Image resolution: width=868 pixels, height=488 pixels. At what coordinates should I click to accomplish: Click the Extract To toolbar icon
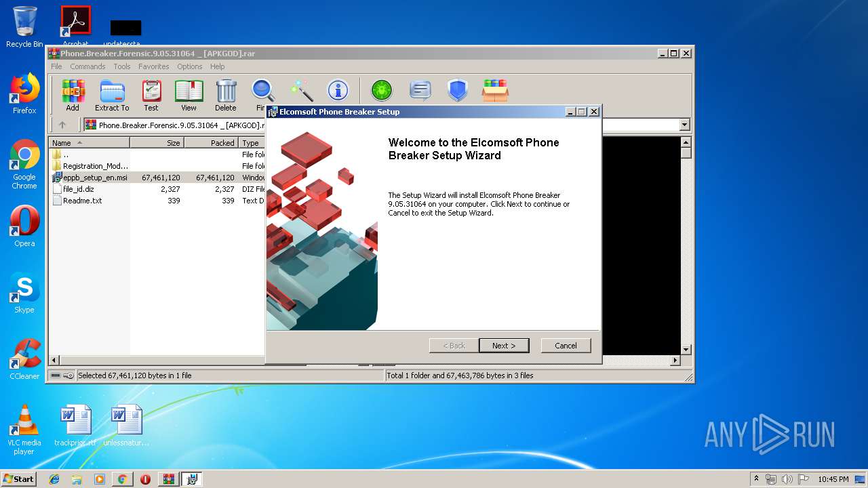pyautogui.click(x=112, y=95)
